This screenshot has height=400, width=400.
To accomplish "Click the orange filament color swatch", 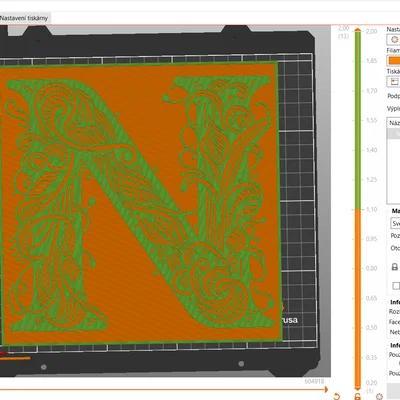I will (394, 61).
